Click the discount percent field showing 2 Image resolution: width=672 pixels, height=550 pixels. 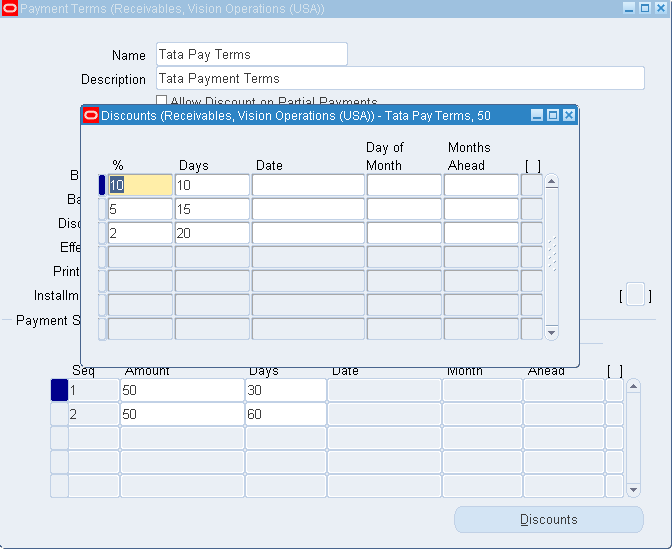pyautogui.click(x=139, y=233)
